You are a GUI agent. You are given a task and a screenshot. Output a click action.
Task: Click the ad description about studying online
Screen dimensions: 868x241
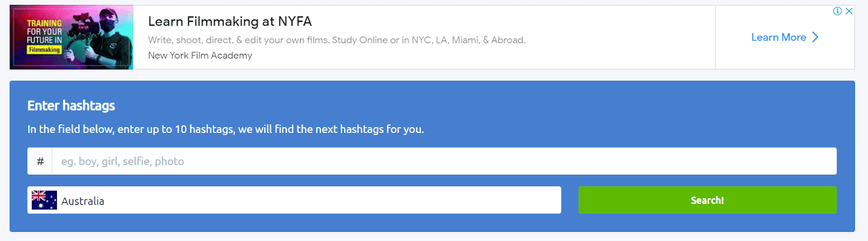click(336, 40)
